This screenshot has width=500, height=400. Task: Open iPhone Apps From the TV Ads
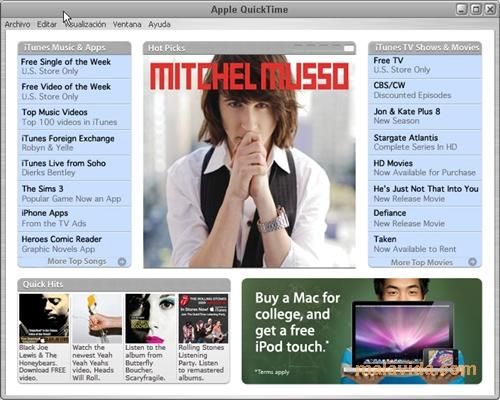coord(74,219)
